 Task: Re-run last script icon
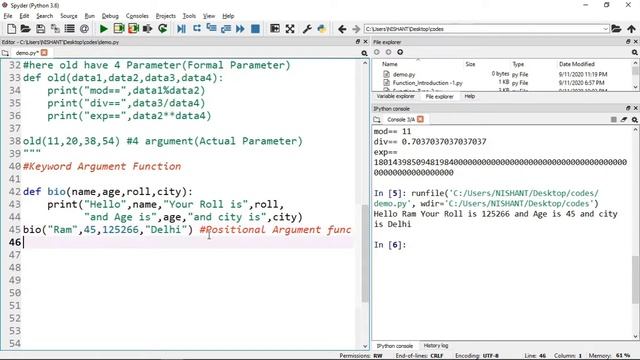click(162, 29)
